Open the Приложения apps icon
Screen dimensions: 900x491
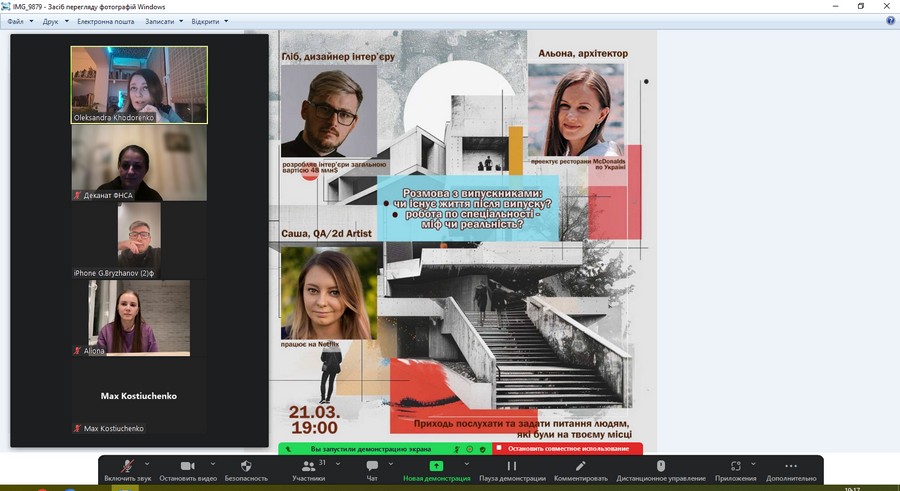(735, 466)
